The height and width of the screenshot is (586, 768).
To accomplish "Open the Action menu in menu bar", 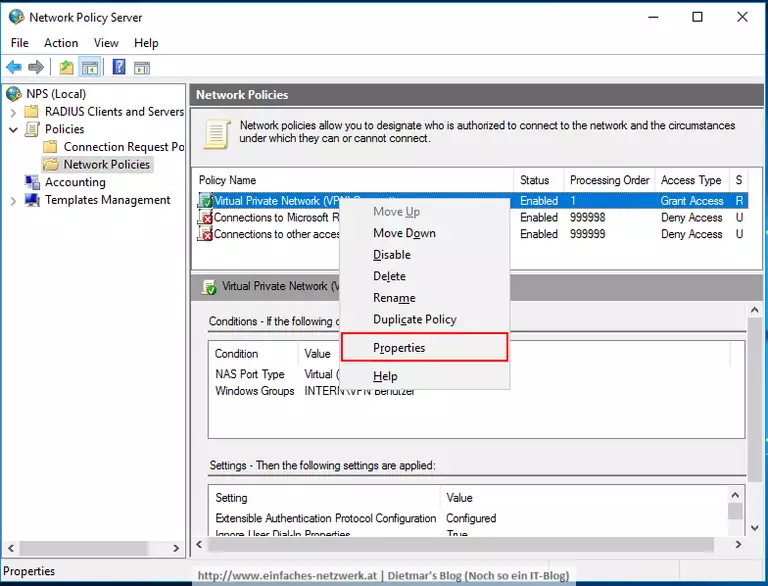I will pyautogui.click(x=61, y=43).
